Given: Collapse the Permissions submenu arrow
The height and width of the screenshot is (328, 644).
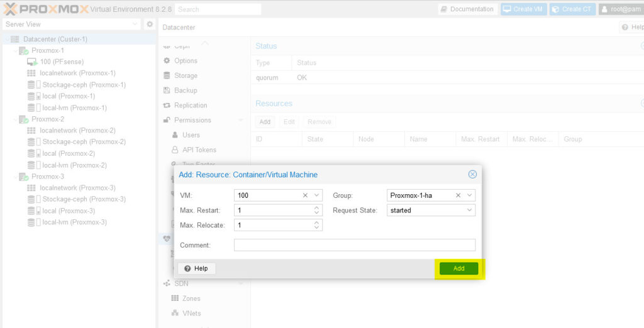Looking at the screenshot, I should (x=241, y=120).
